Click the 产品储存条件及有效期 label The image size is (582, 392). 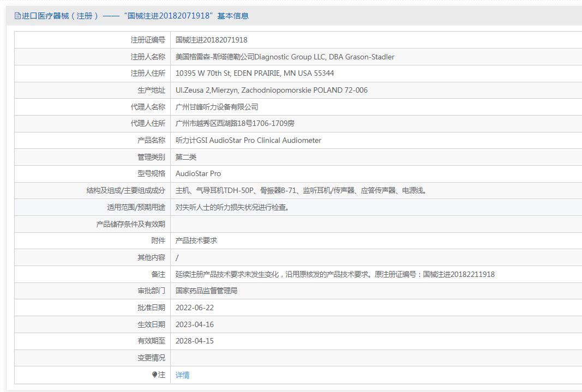(131, 224)
